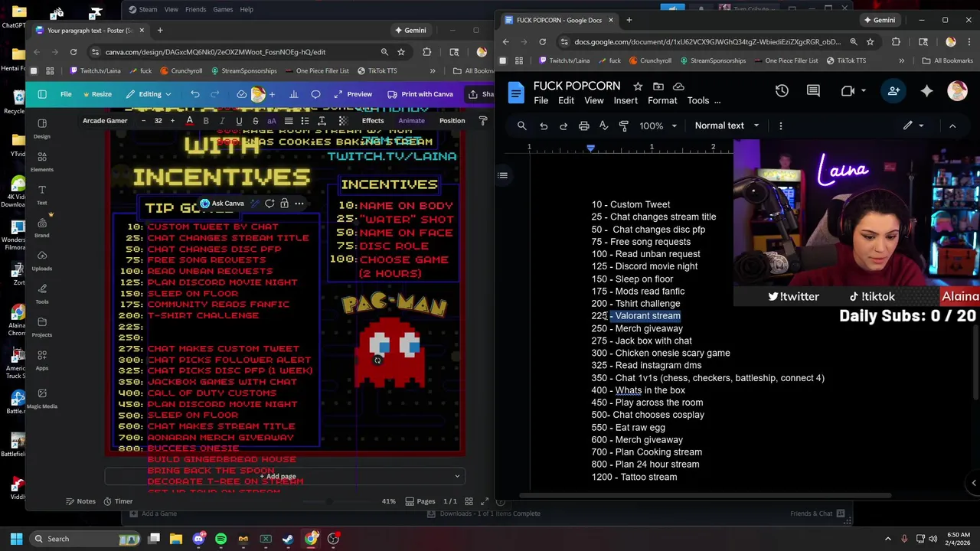Open the Elements panel in Canva sidebar

[41, 161]
